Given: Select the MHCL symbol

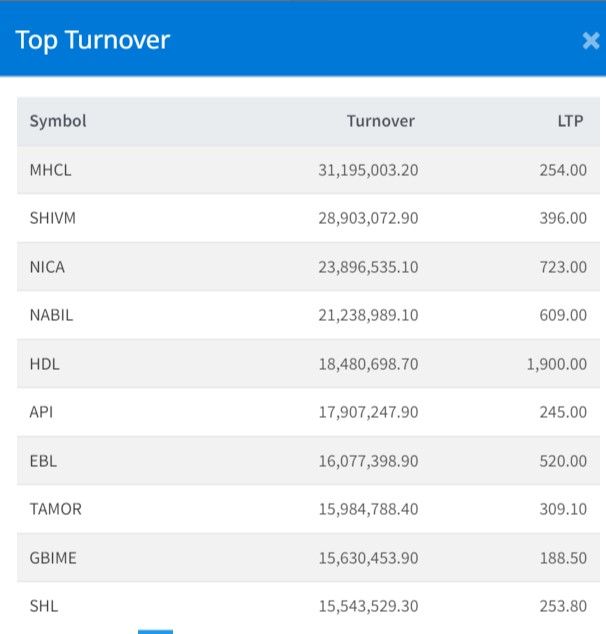Looking at the screenshot, I should [x=51, y=170].
